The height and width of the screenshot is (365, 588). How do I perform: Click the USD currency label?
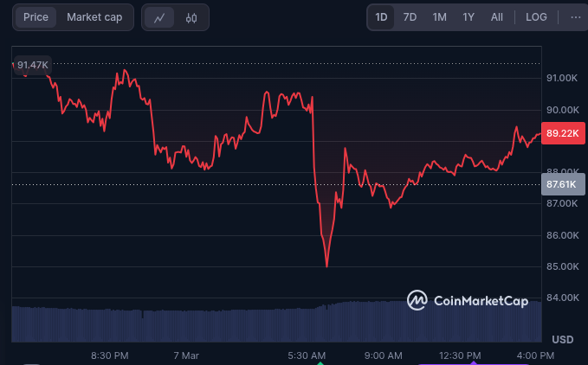(x=562, y=338)
